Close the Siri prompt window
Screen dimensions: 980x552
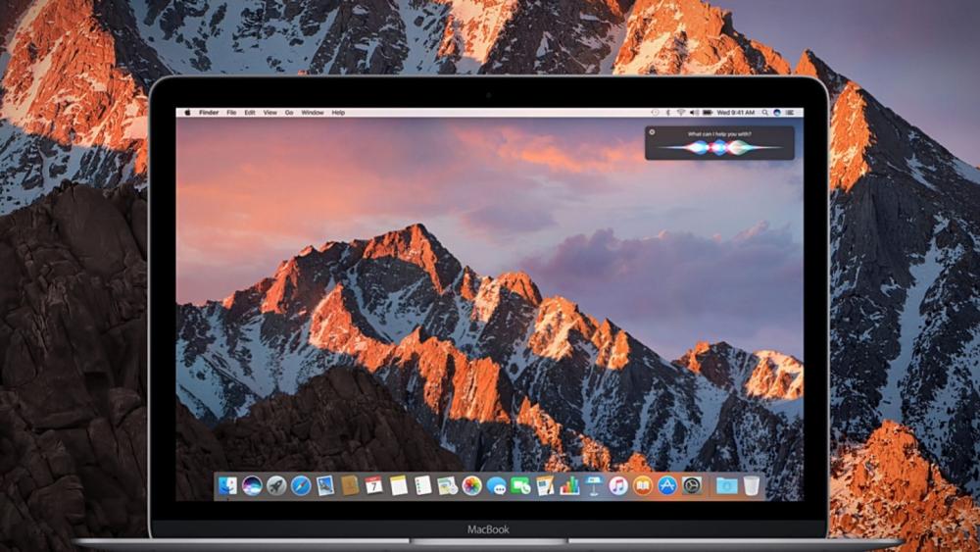coord(653,132)
